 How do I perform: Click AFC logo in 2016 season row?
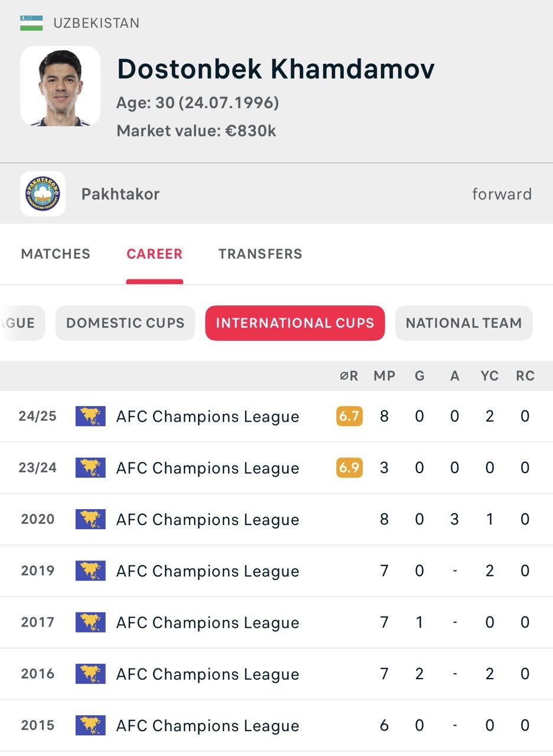pyautogui.click(x=90, y=674)
